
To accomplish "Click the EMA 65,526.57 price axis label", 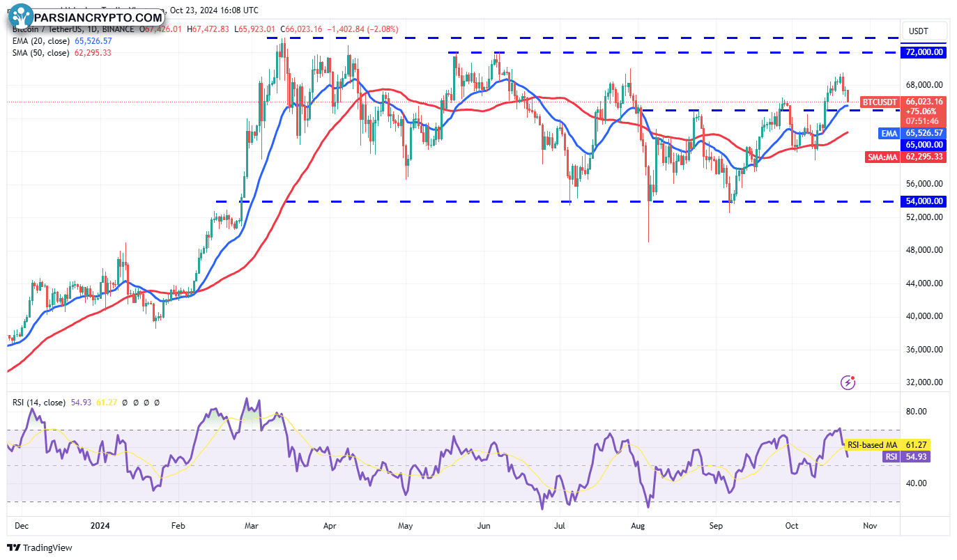I will [x=924, y=133].
